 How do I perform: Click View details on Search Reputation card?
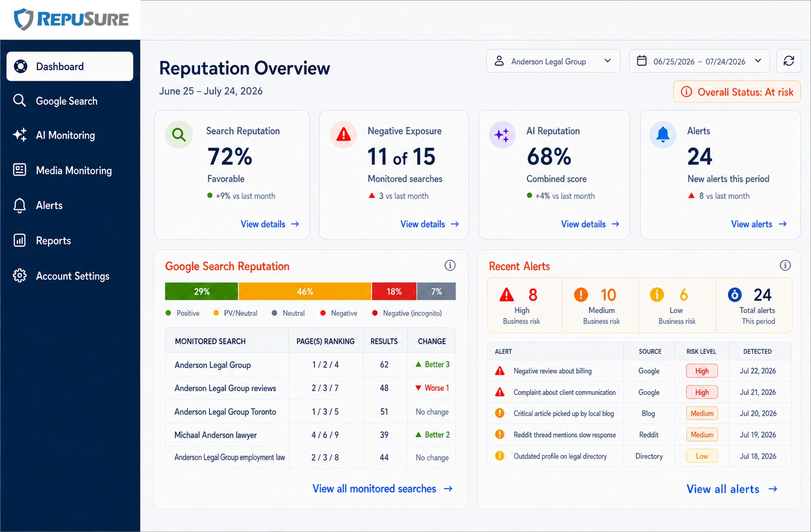click(270, 224)
